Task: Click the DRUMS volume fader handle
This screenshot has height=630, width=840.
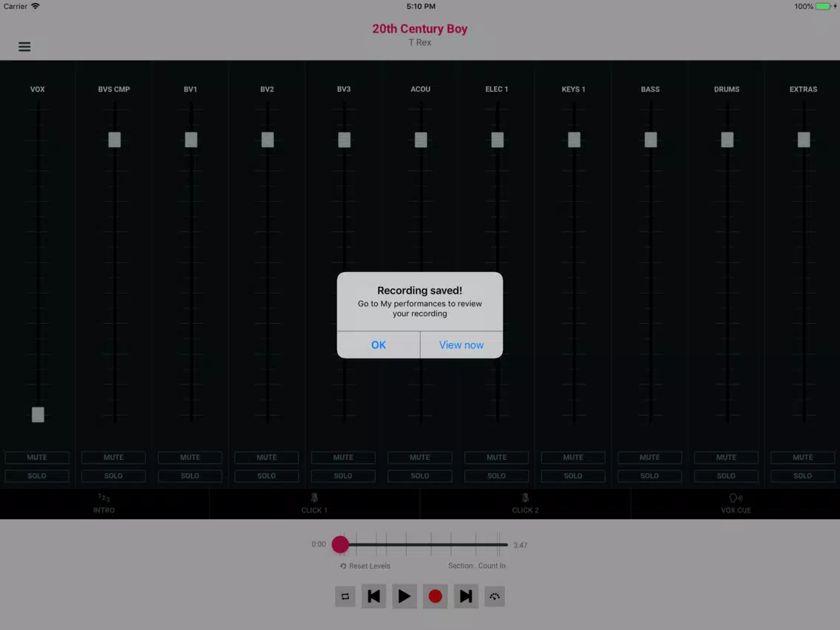Action: pos(728,139)
